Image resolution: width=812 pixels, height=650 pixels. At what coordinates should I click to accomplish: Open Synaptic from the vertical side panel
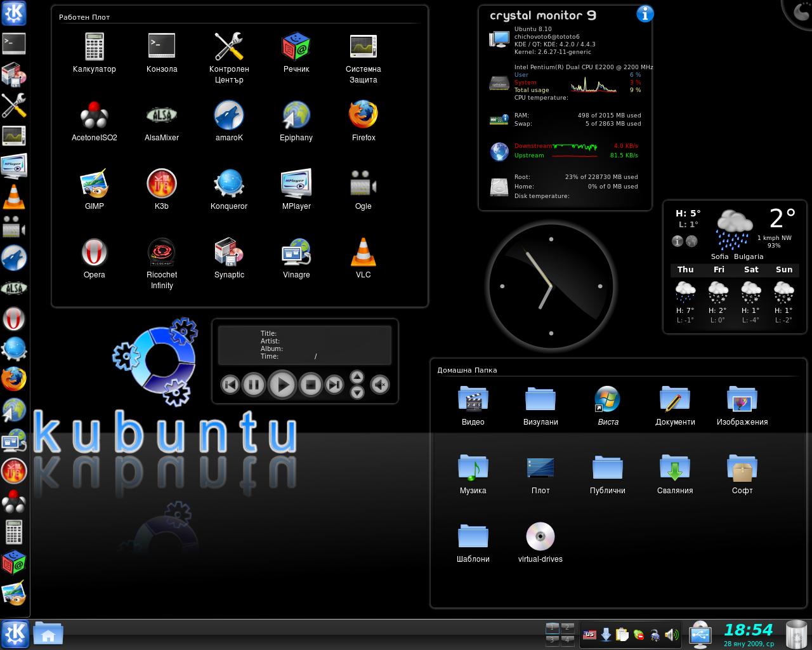pos(13,74)
